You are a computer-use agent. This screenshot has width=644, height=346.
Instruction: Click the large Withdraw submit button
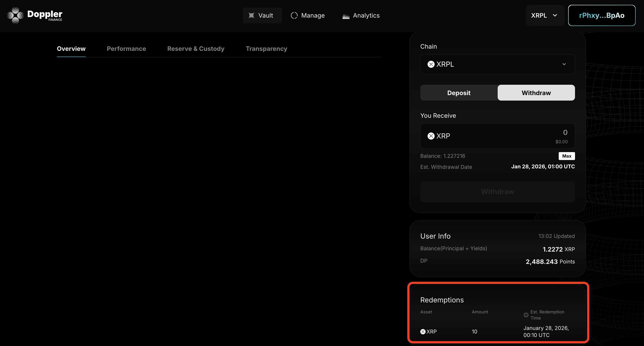[x=497, y=192]
